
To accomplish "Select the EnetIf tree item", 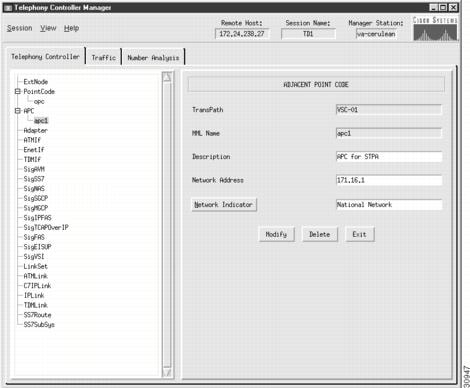I will pos(34,150).
